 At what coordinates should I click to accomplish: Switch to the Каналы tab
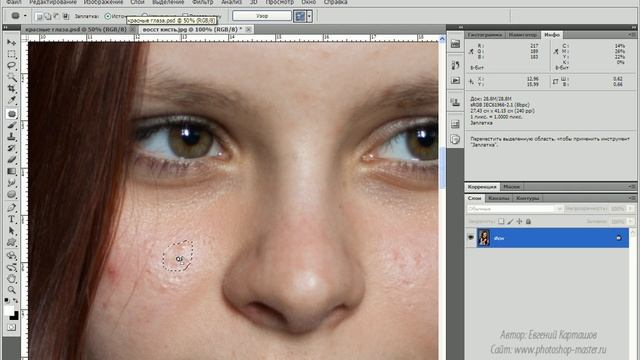(498, 198)
